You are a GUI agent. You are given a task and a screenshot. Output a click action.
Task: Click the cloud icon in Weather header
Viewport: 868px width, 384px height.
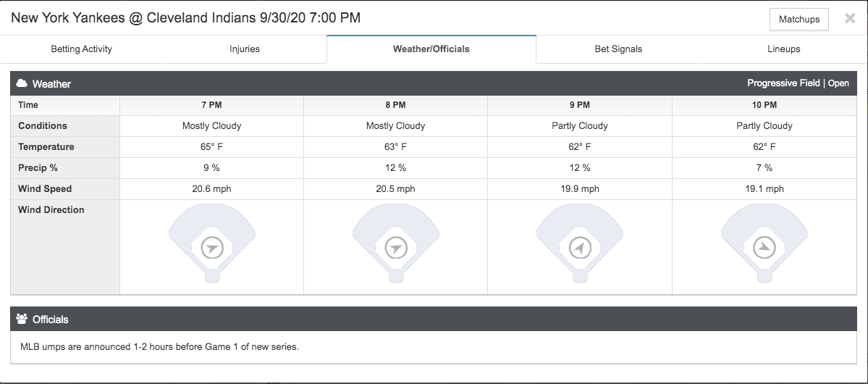tap(22, 83)
